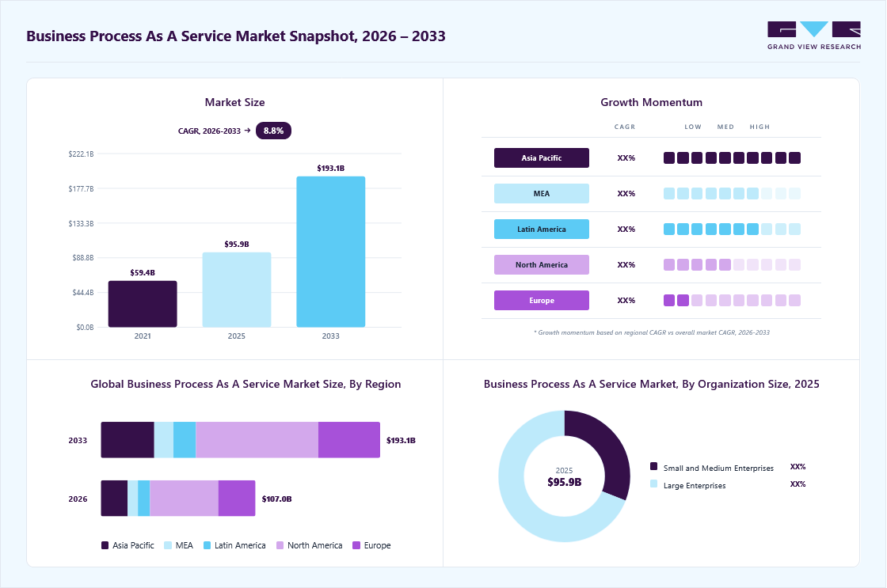Click the $95.9B label above 2025 bar
The height and width of the screenshot is (588, 887).
click(x=237, y=245)
